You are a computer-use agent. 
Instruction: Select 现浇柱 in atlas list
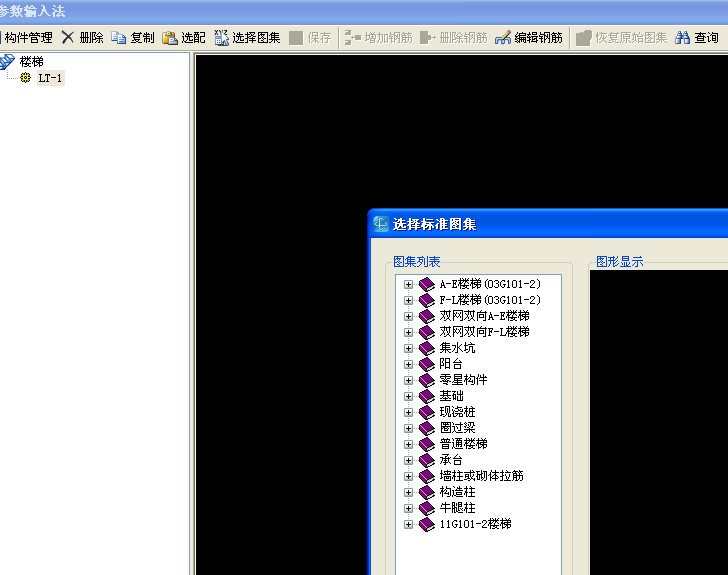(457, 412)
